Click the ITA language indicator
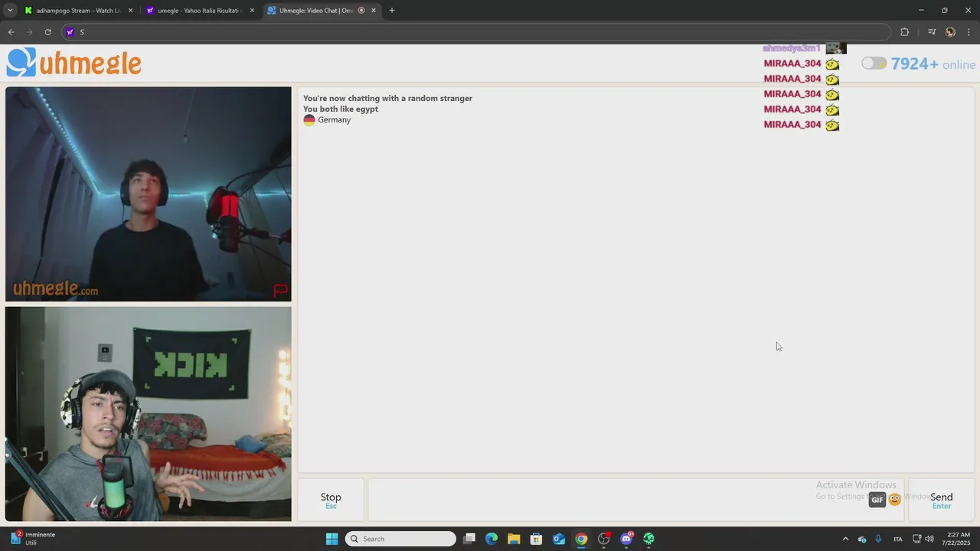Viewport: 980px width, 551px height. click(x=898, y=539)
